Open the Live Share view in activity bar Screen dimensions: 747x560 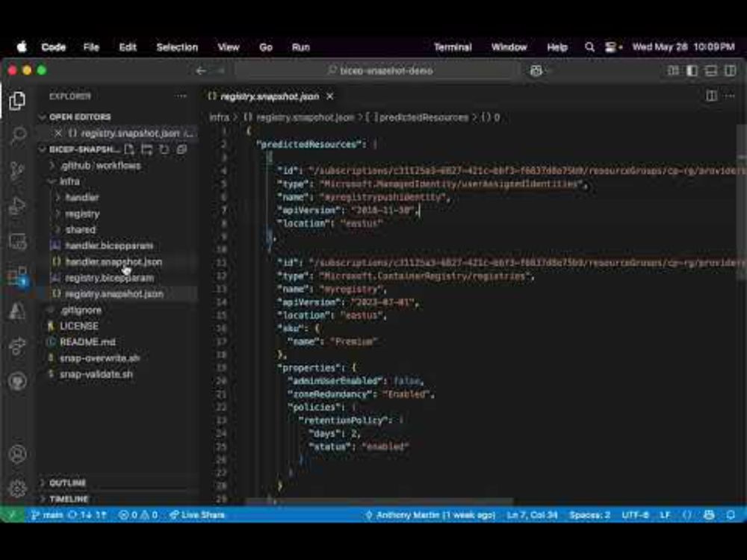point(17,346)
